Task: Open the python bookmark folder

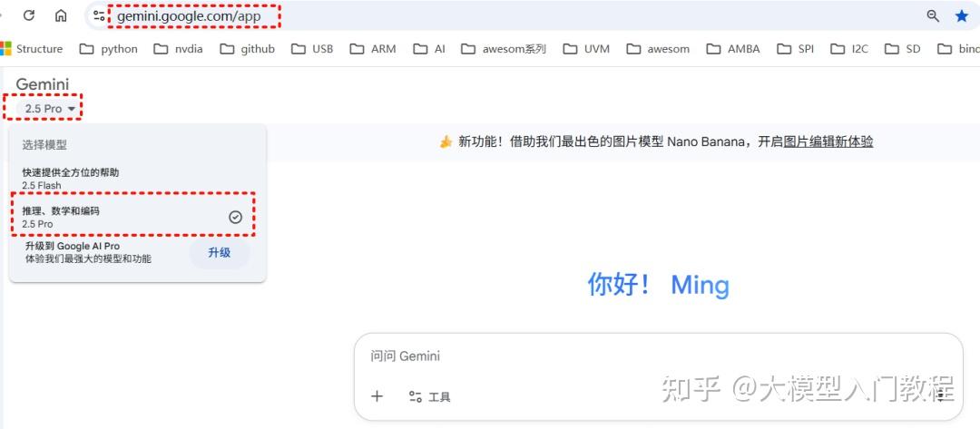Action: tap(109, 49)
